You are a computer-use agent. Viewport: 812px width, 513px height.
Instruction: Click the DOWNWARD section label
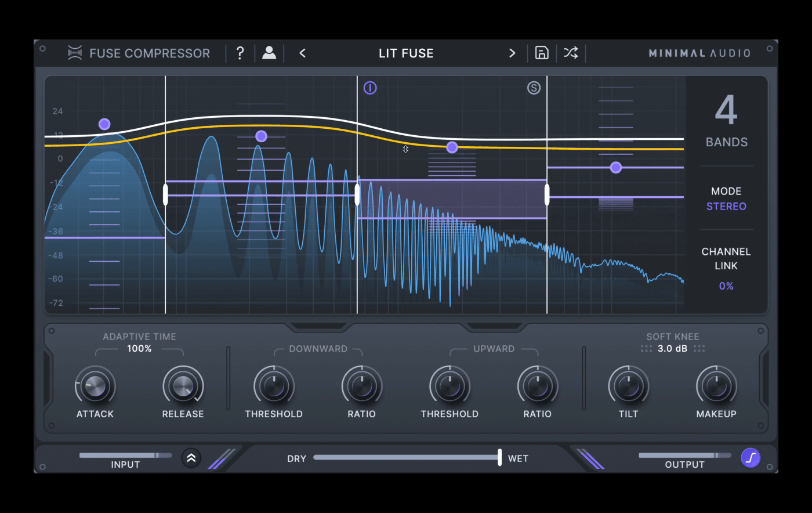[x=318, y=349]
